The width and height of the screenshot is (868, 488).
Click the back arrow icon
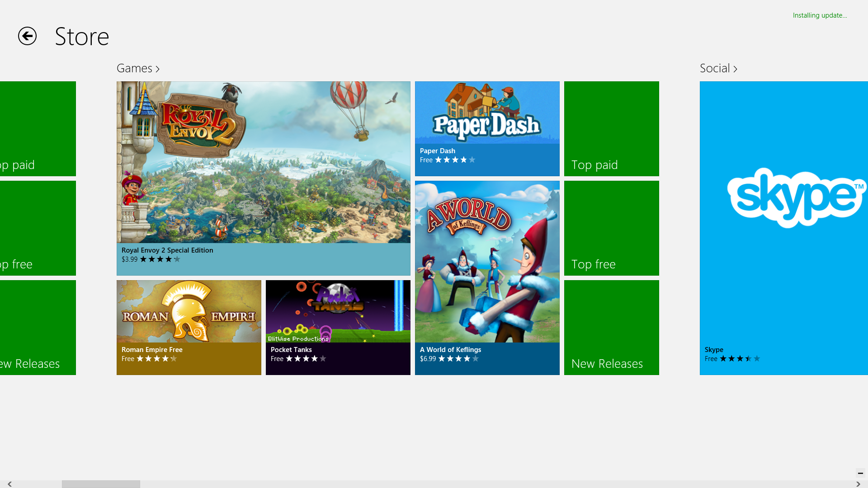(27, 36)
